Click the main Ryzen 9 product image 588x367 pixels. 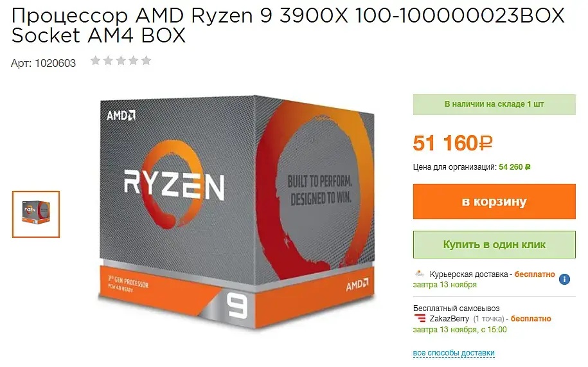(x=237, y=212)
